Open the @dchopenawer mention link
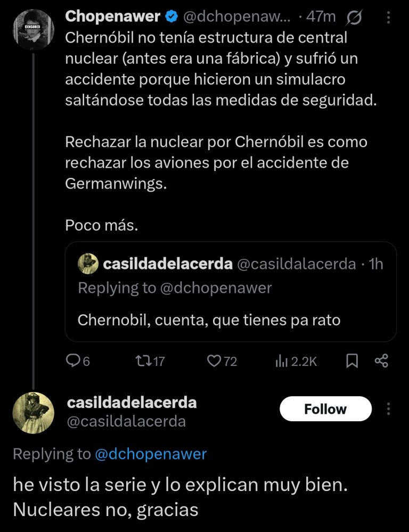 [x=150, y=454]
